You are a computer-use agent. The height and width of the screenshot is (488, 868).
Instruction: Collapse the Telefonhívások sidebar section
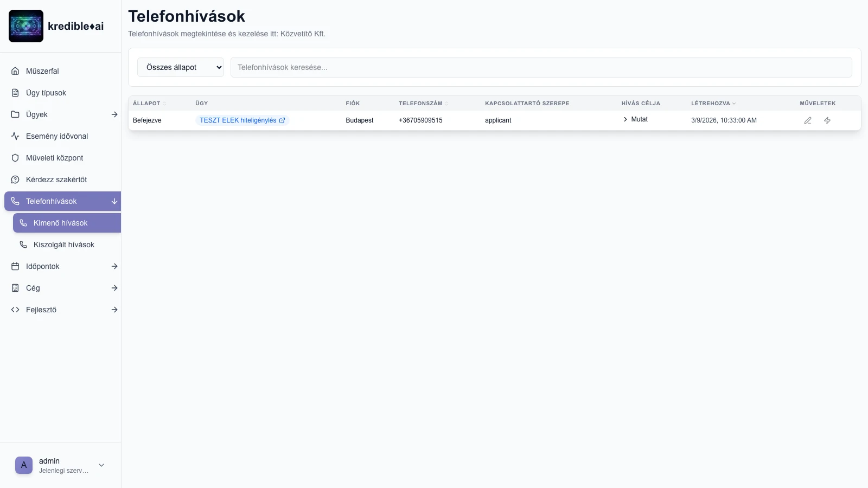click(114, 201)
